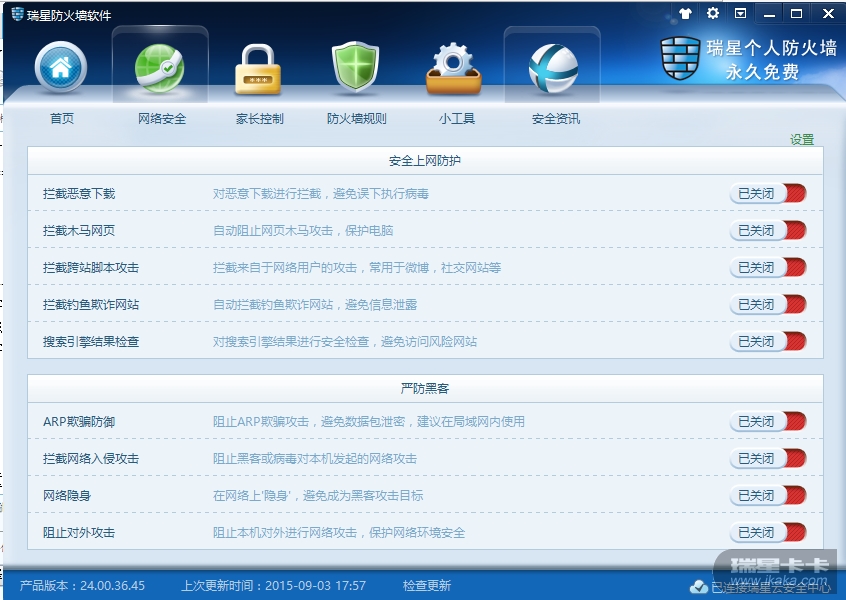Switch to the 网络安全 tab label
Viewport: 846px width, 600px height.
[x=162, y=119]
